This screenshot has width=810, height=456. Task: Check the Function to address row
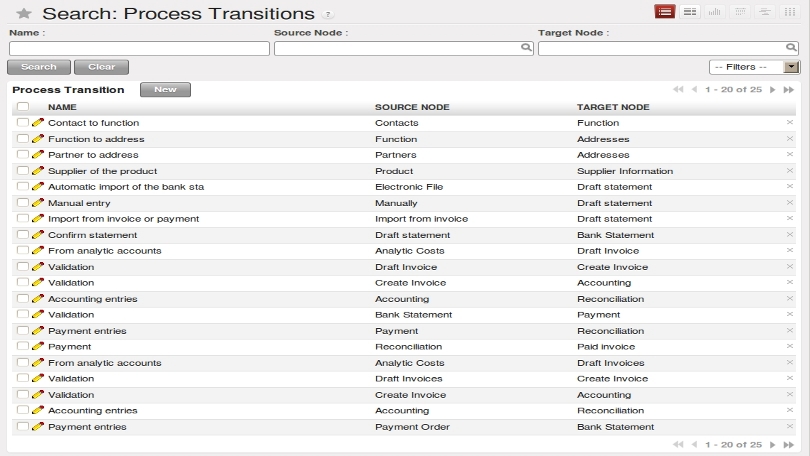tap(23, 138)
